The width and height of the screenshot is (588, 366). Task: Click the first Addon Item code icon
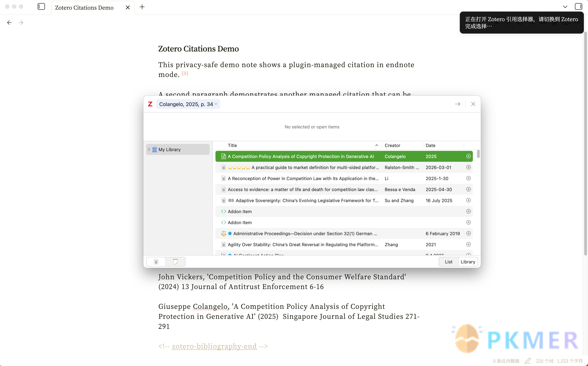(x=223, y=212)
